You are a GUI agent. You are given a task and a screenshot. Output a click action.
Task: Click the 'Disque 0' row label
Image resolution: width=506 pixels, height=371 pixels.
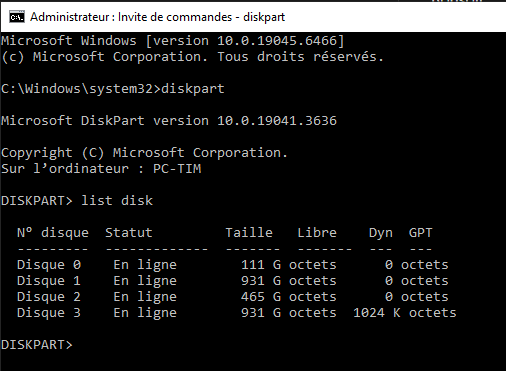coord(49,265)
